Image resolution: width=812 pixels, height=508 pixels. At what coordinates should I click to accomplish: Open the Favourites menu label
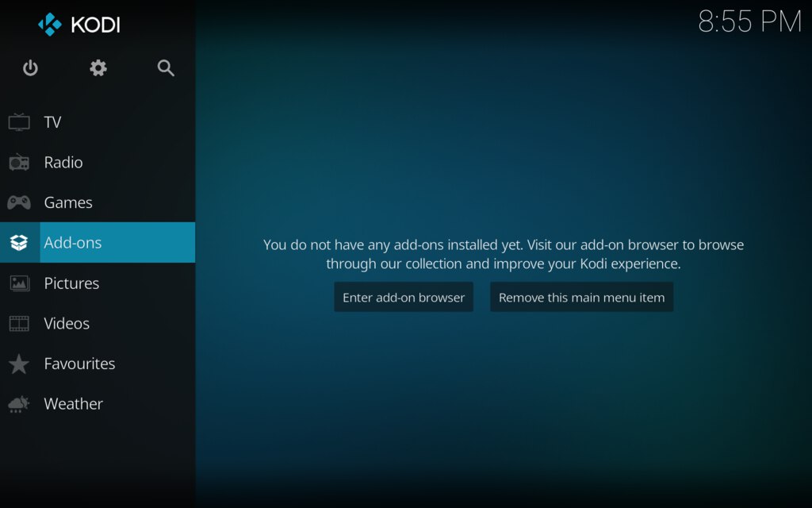point(79,364)
